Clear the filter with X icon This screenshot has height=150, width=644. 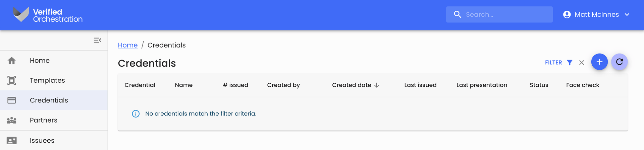pyautogui.click(x=582, y=63)
